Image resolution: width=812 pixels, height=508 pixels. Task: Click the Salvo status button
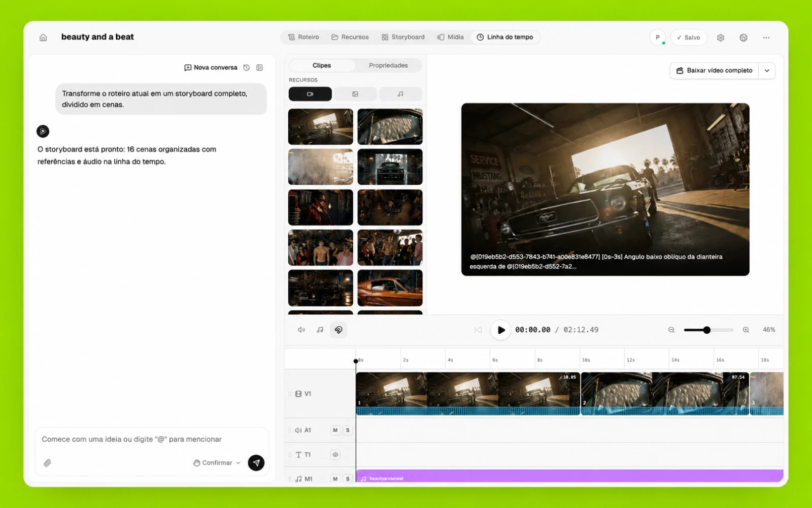689,37
